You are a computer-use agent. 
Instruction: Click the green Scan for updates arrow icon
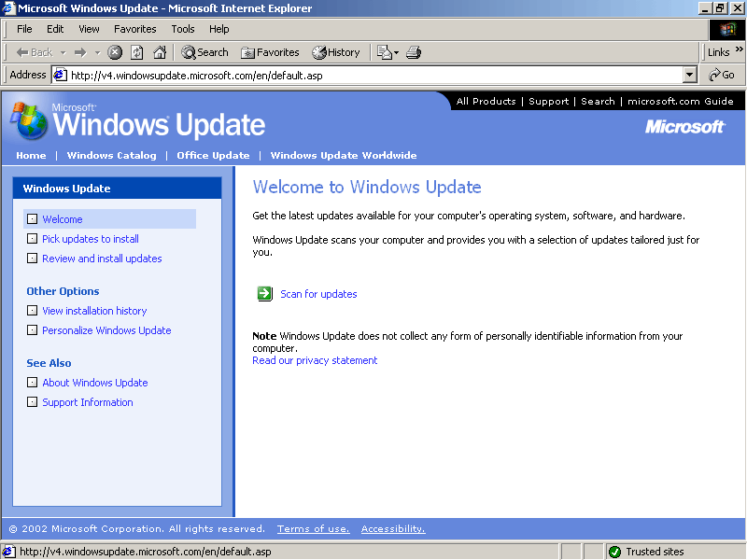264,294
